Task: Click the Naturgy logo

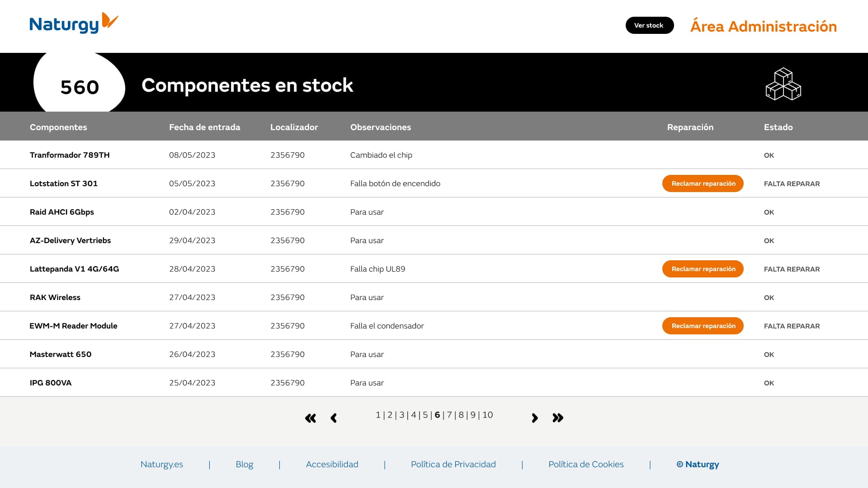Action: pyautogui.click(x=74, y=23)
